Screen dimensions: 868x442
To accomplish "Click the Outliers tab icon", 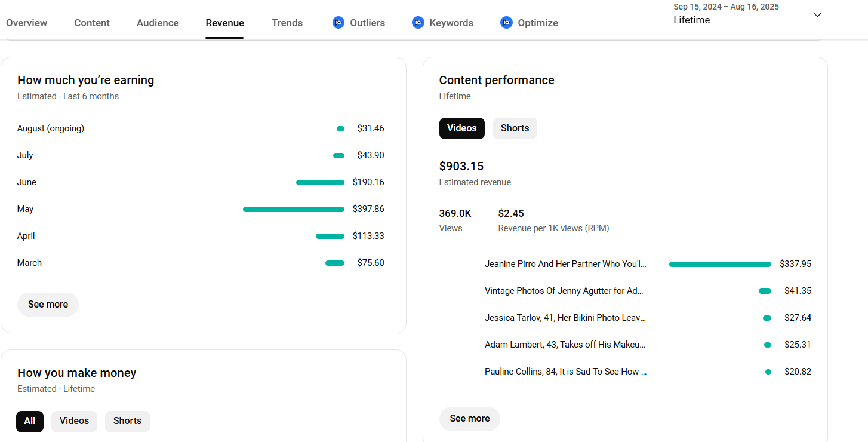I will (x=338, y=23).
